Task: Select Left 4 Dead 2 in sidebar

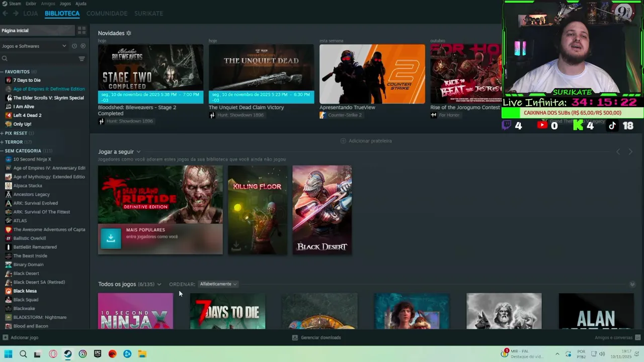Action: (x=27, y=116)
